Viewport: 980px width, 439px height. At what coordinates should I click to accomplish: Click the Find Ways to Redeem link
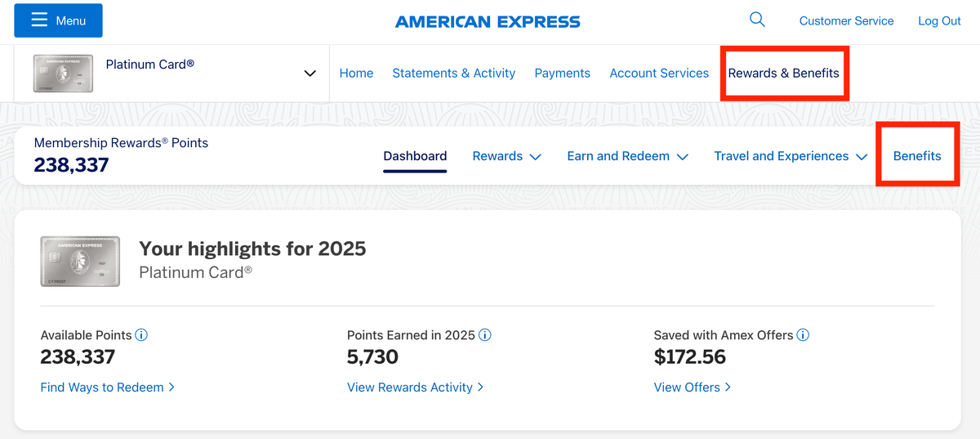tap(107, 387)
